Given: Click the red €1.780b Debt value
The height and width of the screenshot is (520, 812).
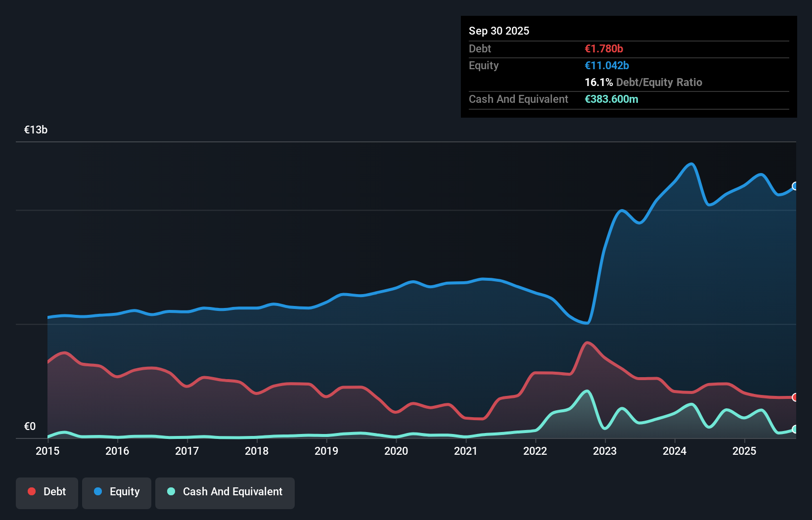Looking at the screenshot, I should [x=604, y=48].
